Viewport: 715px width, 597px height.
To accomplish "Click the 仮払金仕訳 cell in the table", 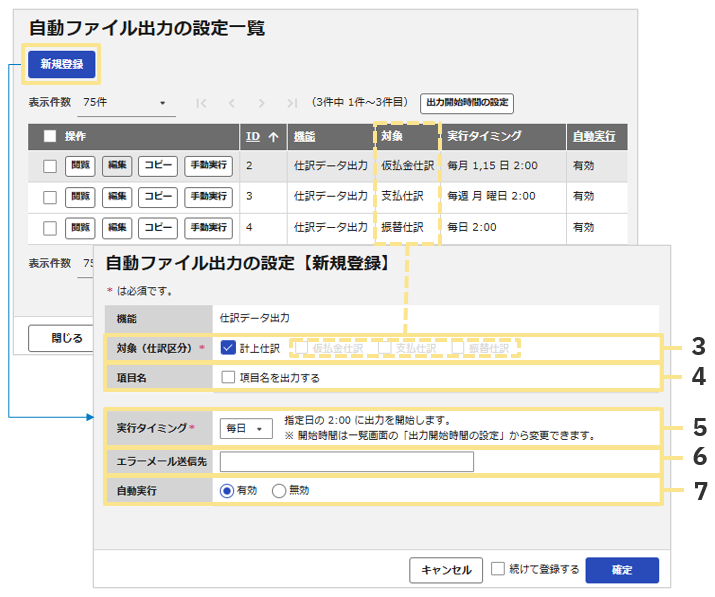I will [x=408, y=166].
